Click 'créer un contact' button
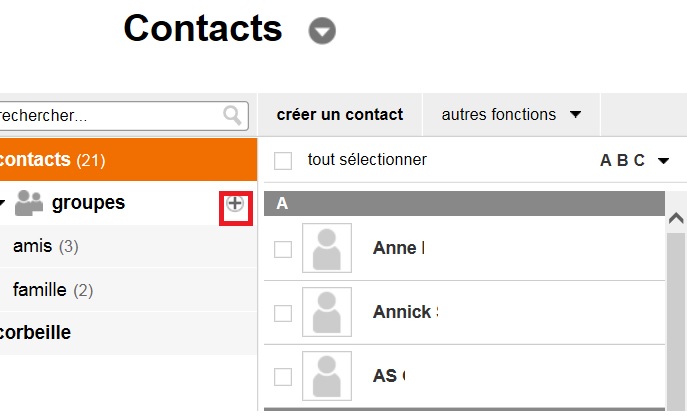 click(340, 115)
